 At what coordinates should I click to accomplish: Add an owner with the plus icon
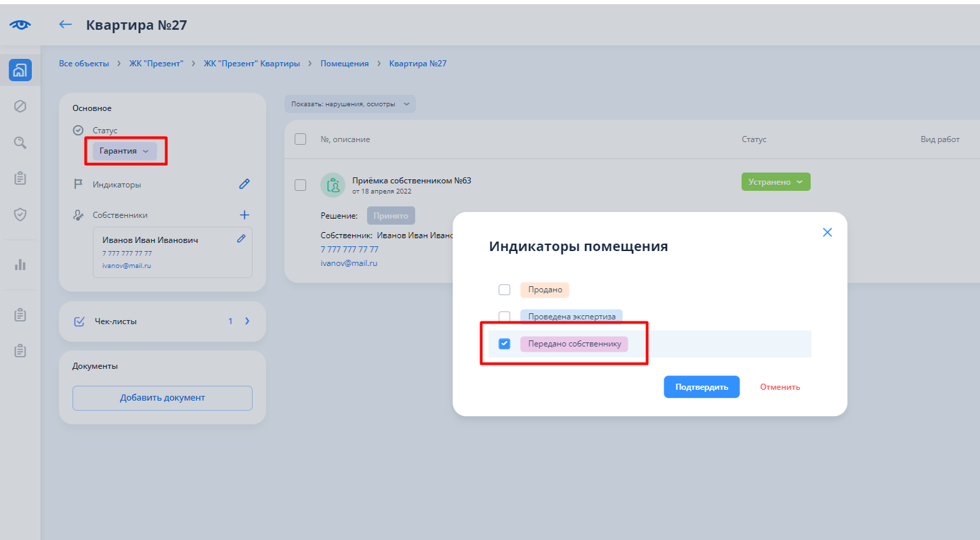(244, 215)
